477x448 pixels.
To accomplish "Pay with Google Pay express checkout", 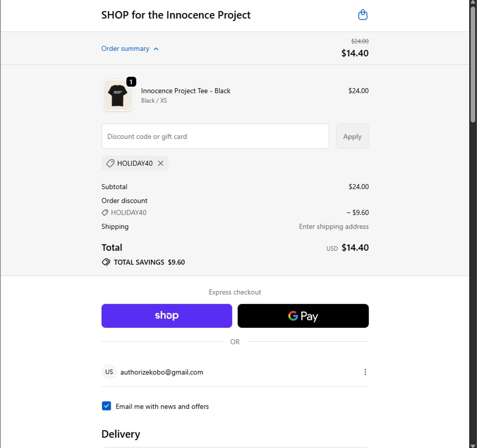I will (x=303, y=316).
